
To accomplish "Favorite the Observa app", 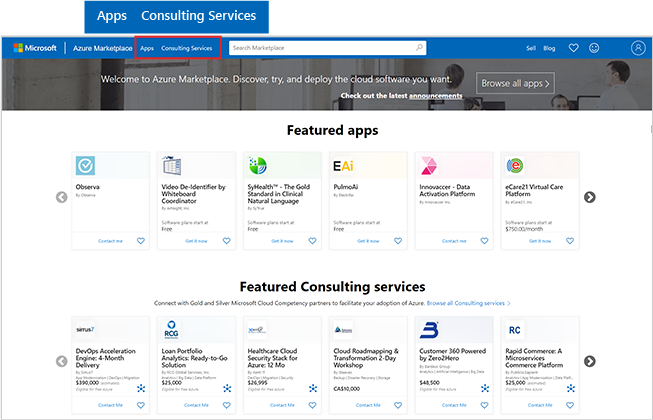I will 141,241.
